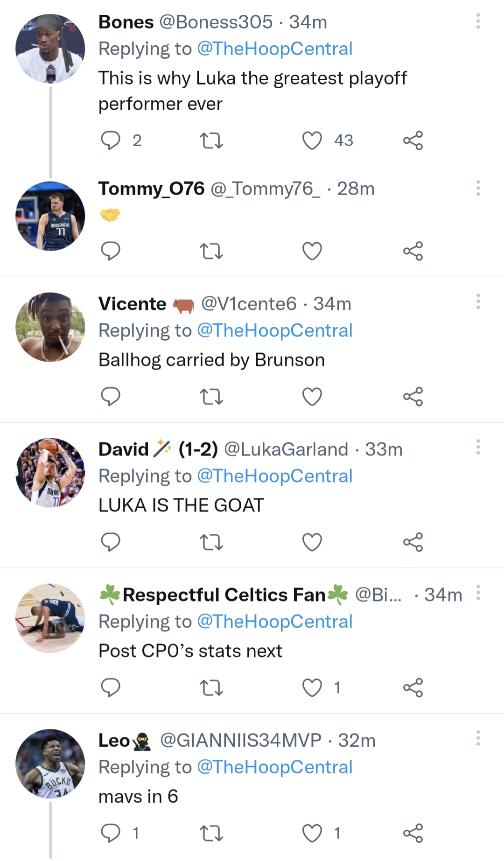Like the "LUKA IS THE GOAT" tweet
The width and height of the screenshot is (504, 861).
pyautogui.click(x=312, y=542)
